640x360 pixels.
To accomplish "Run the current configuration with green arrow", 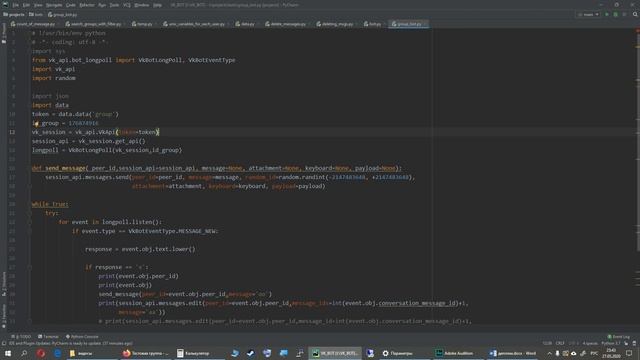I will point(607,15).
